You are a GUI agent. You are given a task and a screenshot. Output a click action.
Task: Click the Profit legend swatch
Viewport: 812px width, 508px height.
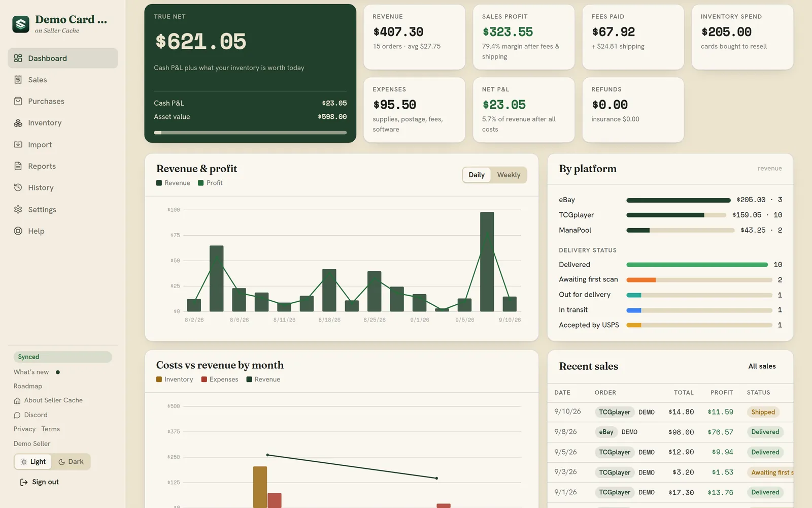[x=201, y=183]
